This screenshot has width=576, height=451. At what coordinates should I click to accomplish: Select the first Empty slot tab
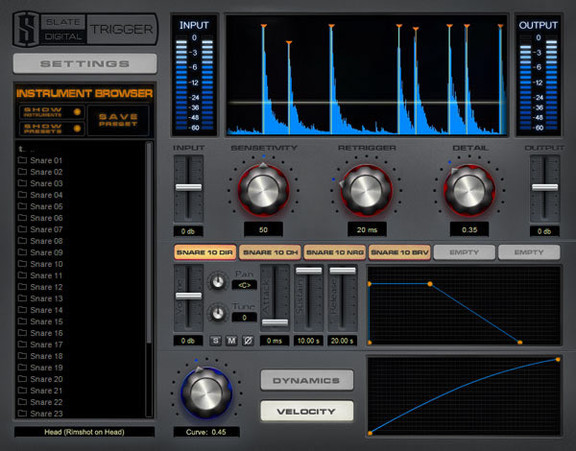[464, 252]
